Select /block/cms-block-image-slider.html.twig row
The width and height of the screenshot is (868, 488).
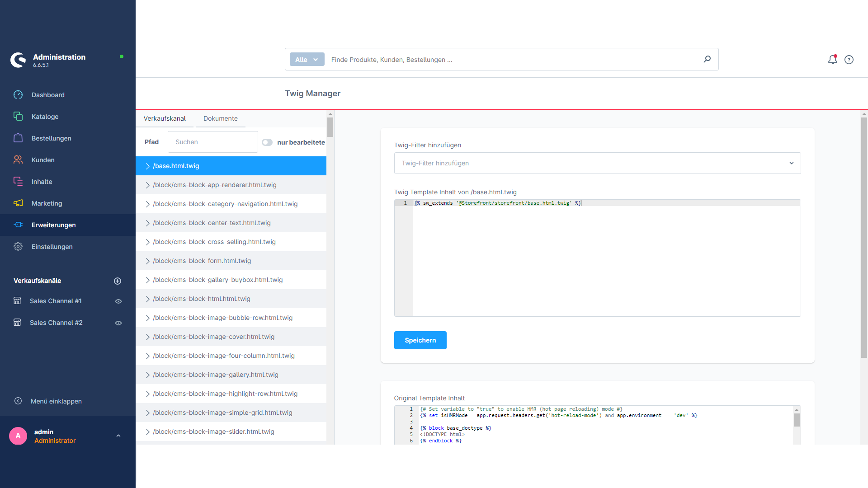pyautogui.click(x=231, y=432)
